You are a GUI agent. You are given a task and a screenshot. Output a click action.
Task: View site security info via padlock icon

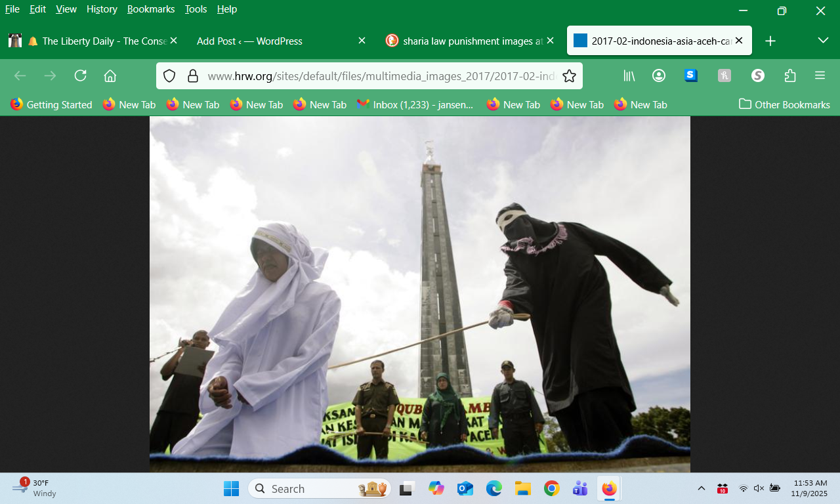(x=193, y=76)
